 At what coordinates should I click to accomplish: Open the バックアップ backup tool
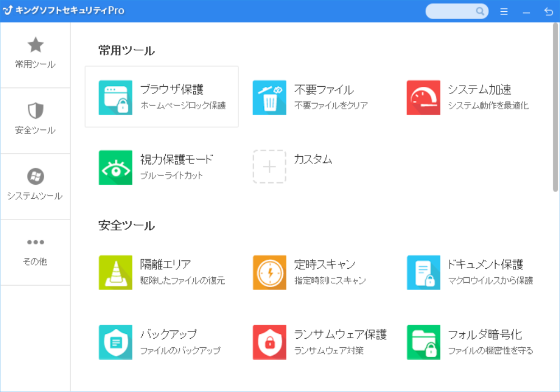pyautogui.click(x=157, y=340)
